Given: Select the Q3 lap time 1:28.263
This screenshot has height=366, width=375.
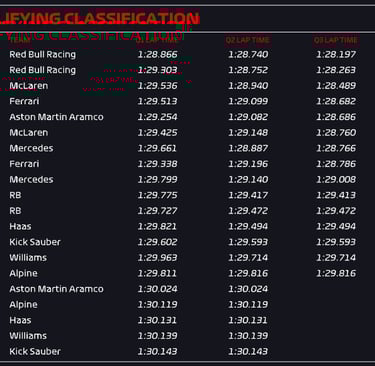Looking at the screenshot, I should click(x=336, y=70).
